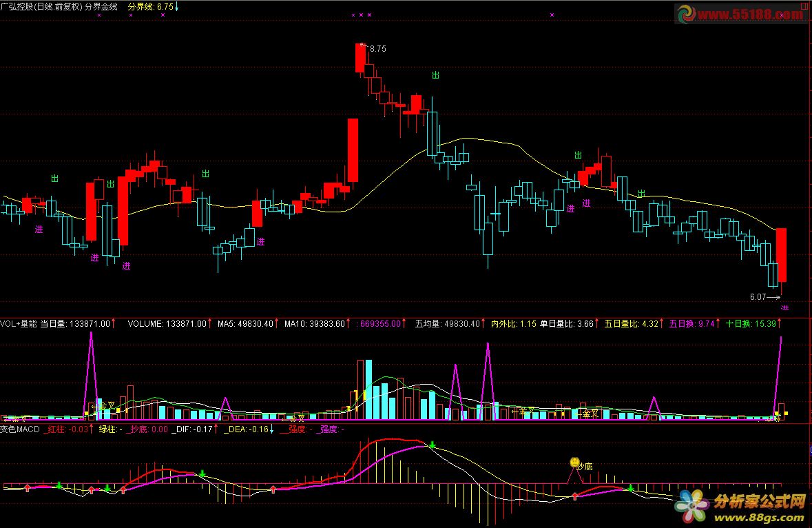
Task: Select the tallest cyan volume bar
Action: [x=368, y=389]
